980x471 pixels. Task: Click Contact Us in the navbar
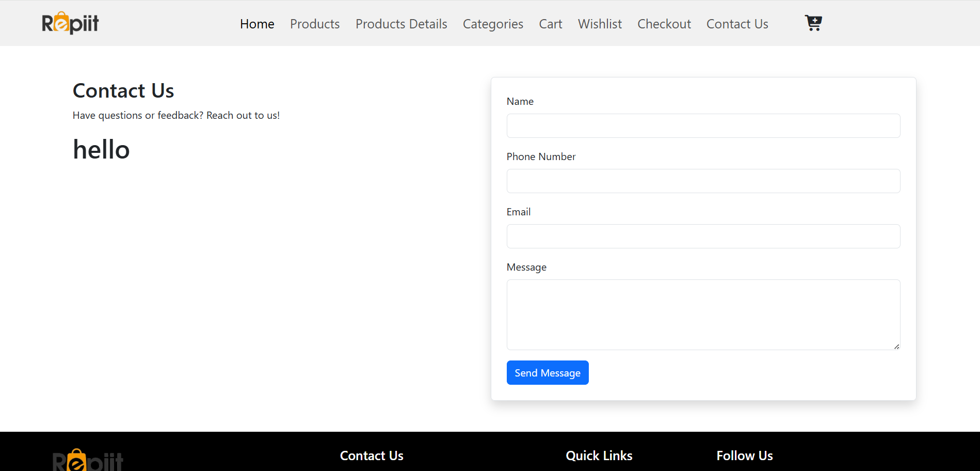point(737,24)
